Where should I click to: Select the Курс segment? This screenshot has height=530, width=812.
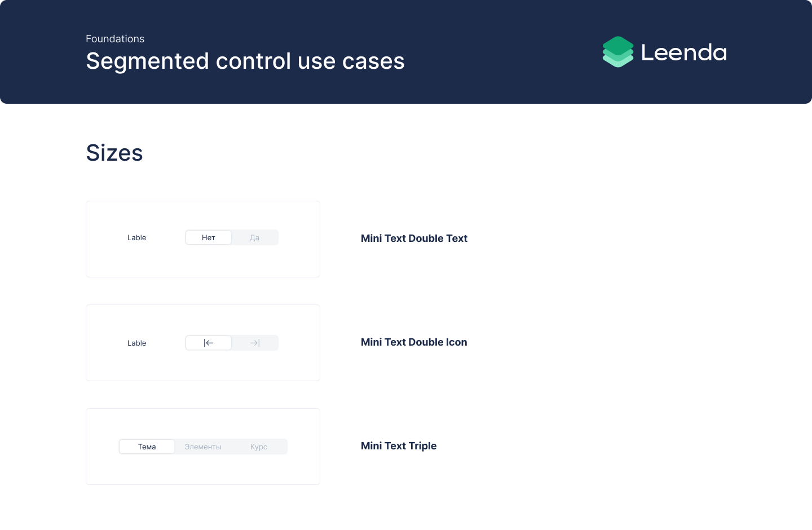click(x=259, y=447)
